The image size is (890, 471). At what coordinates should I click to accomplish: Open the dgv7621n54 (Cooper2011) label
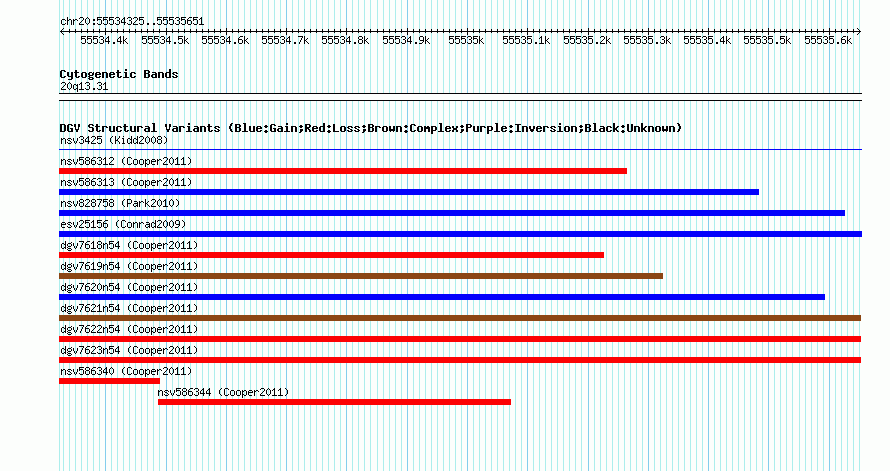tap(129, 308)
